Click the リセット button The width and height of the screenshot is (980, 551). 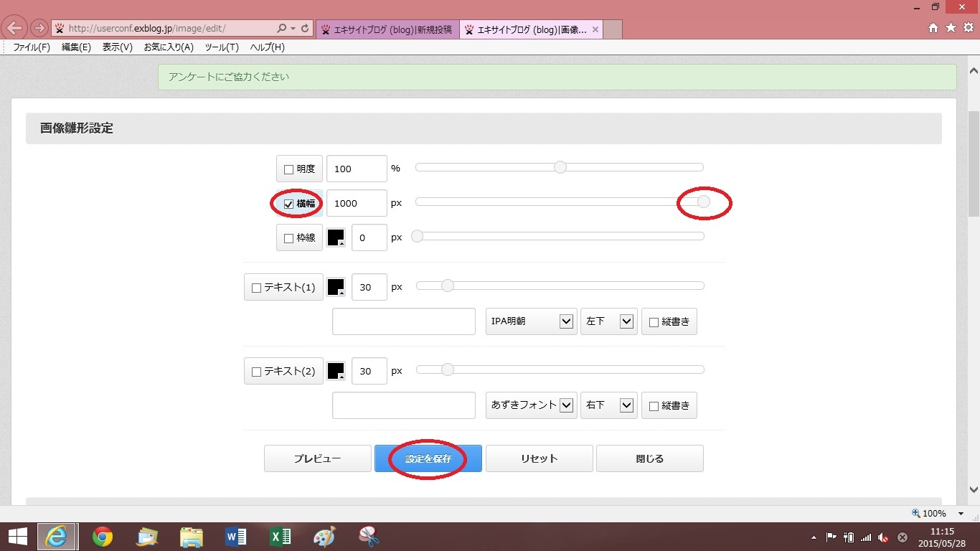(540, 458)
